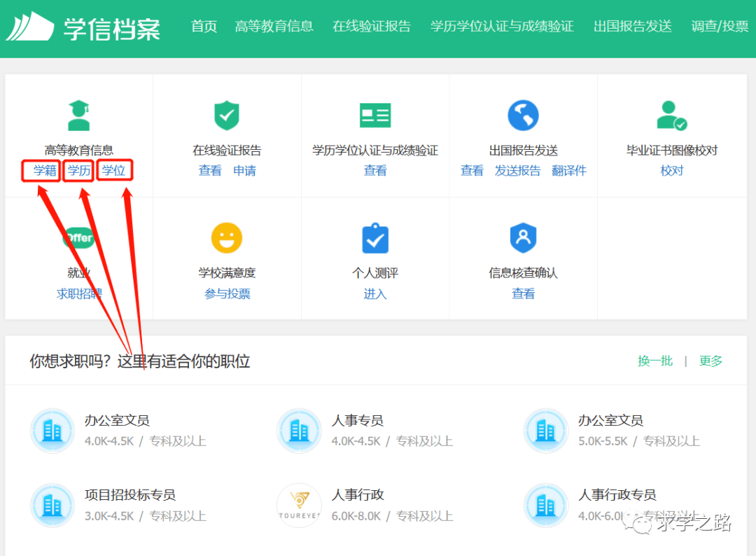Click the 毕业证书图像校对 person icon
756x556 pixels.
click(671, 115)
